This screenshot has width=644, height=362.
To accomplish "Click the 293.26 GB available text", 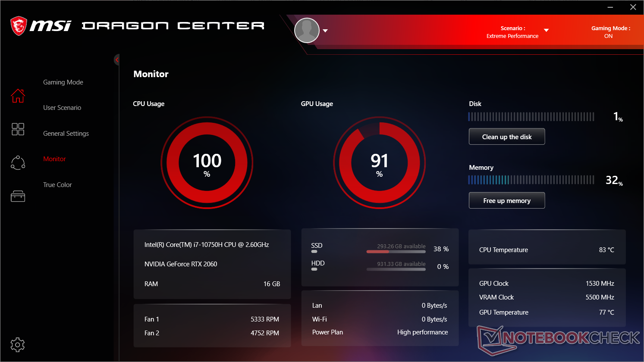I will 401,247.
